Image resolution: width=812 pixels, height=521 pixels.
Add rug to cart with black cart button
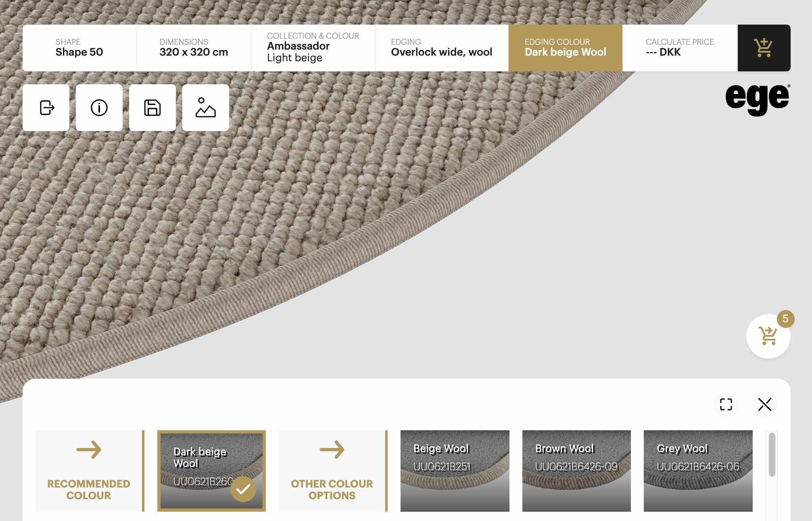764,48
